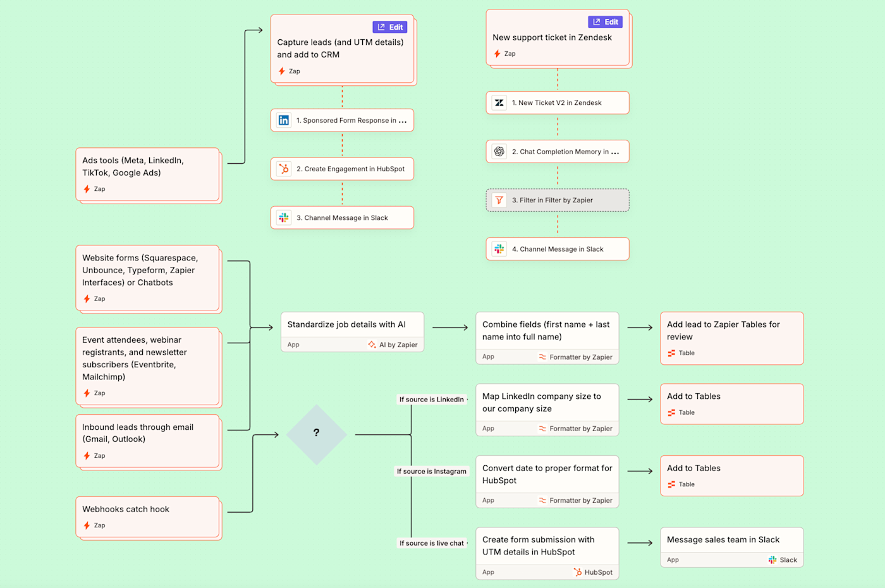Select the Ads tools source card
Screen dimensions: 885x588
tap(148, 175)
